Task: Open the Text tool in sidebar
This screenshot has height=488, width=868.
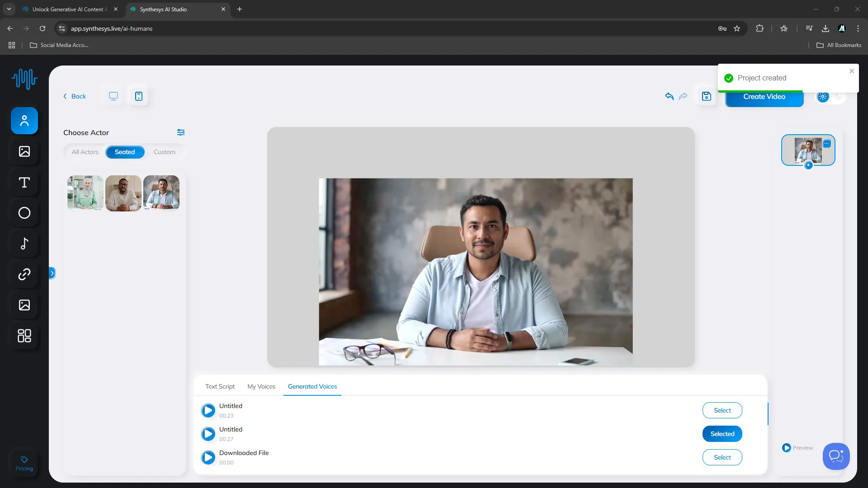Action: pyautogui.click(x=24, y=182)
